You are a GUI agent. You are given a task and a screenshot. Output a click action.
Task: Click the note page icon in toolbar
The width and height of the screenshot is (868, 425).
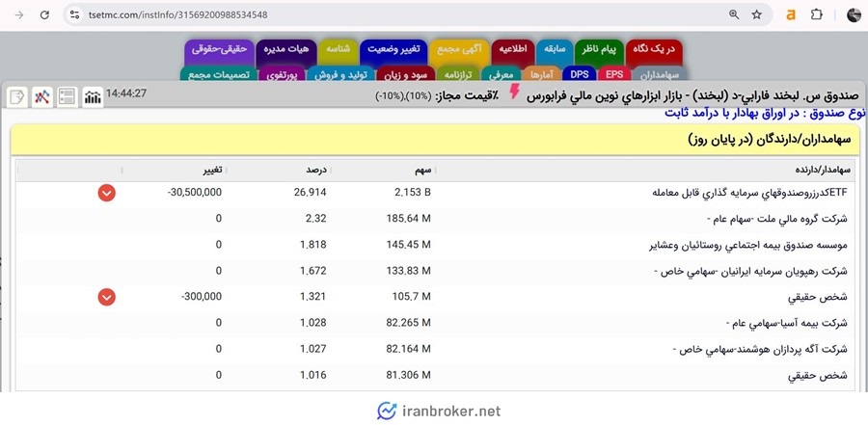click(x=17, y=96)
